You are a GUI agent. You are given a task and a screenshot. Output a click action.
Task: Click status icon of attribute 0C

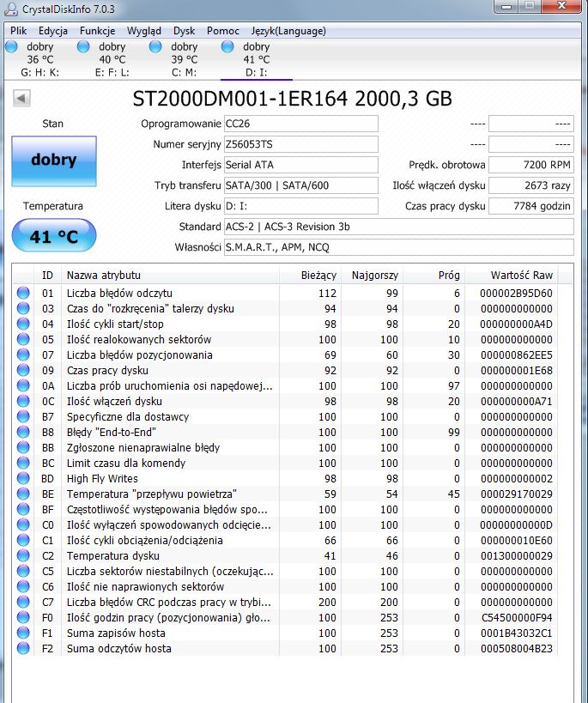(23, 401)
